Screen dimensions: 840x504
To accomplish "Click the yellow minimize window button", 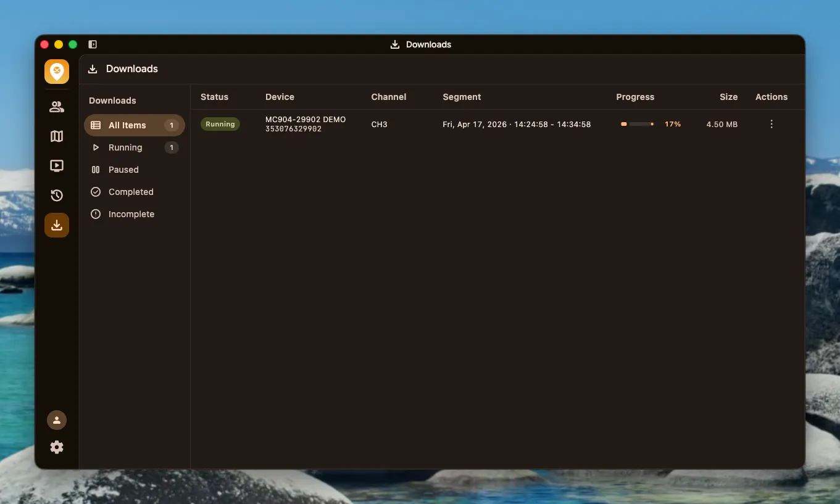I will click(x=59, y=44).
